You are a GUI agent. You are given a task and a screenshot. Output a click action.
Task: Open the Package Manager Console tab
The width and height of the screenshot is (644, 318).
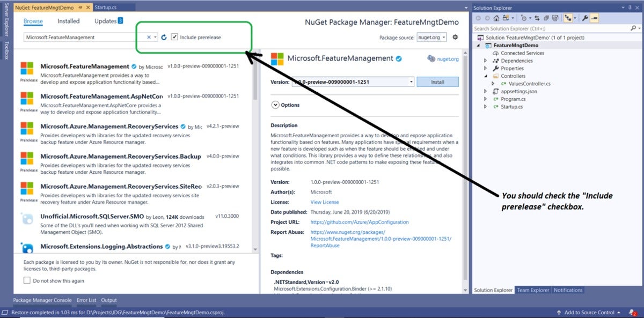point(42,300)
